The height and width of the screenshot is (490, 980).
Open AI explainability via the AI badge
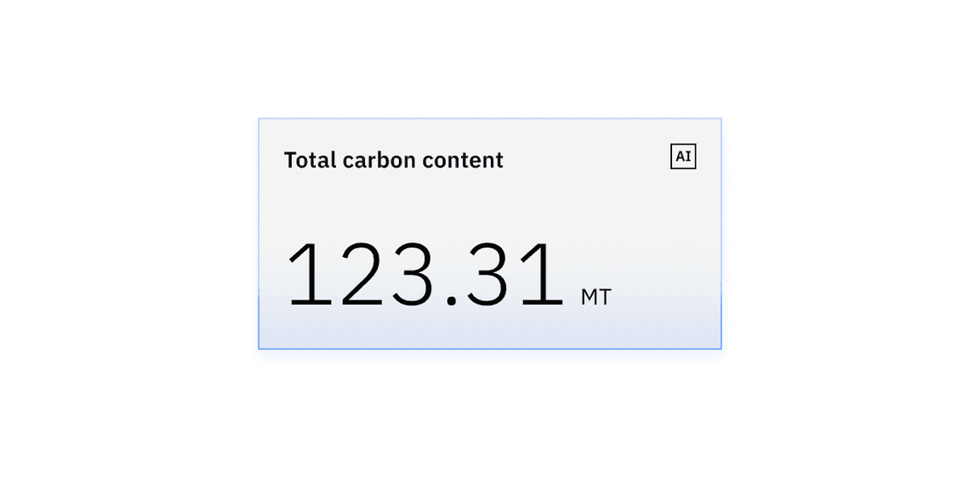(x=683, y=157)
